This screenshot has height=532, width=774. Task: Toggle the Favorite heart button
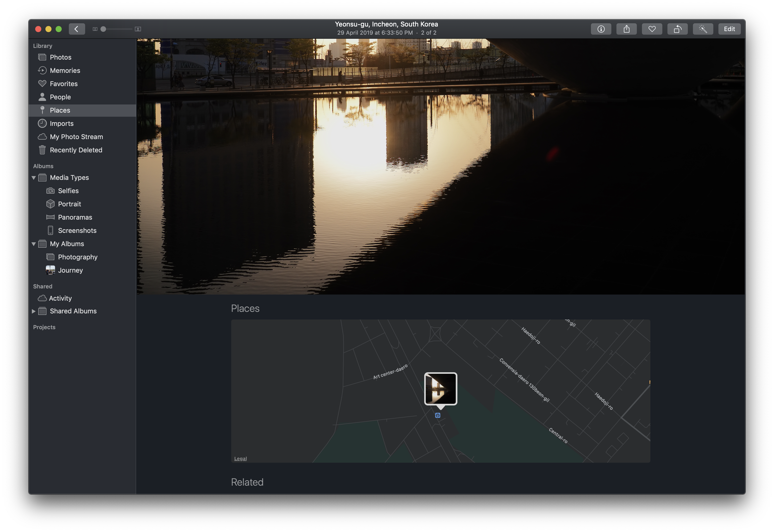(x=652, y=29)
